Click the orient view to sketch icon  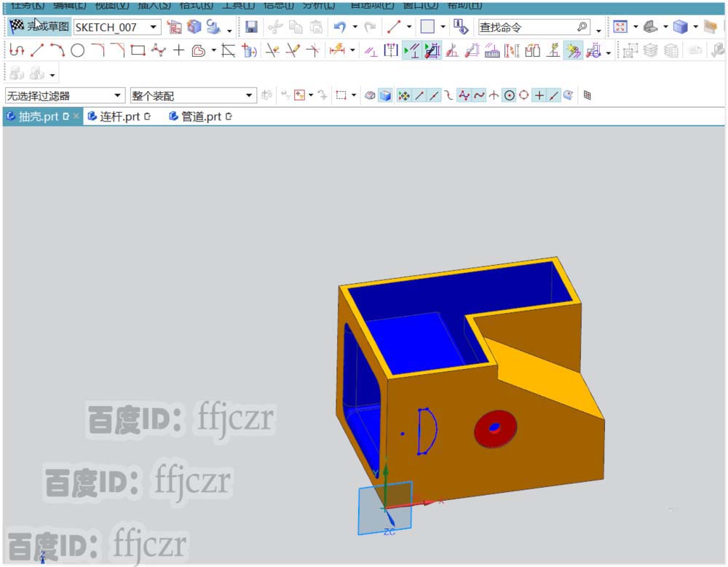(174, 27)
